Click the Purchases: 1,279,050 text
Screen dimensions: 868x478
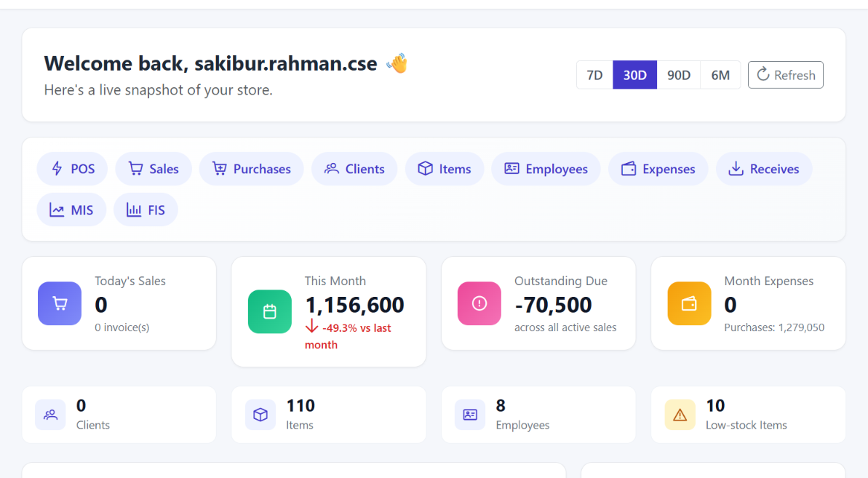[774, 327]
